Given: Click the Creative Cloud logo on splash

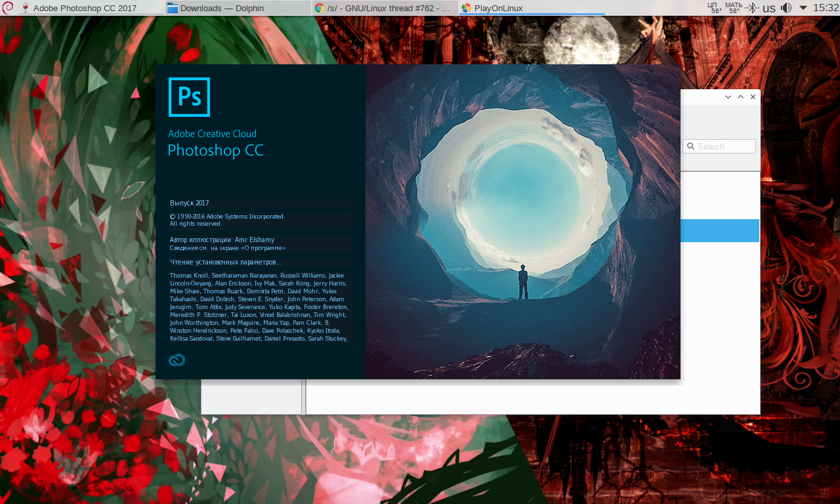Looking at the screenshot, I should coord(177,360).
